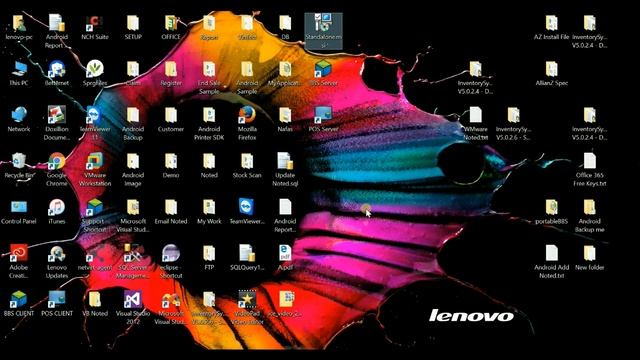Select the Stock Scan folder

point(247,162)
